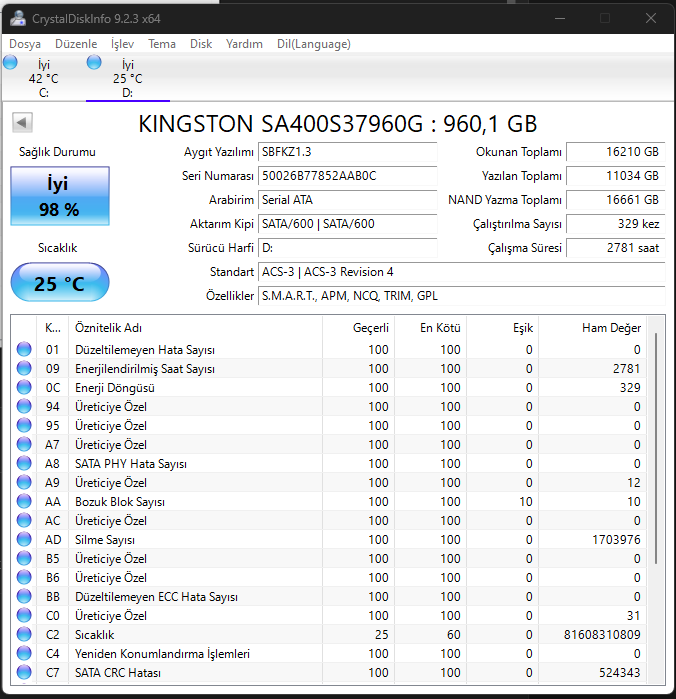
Task: Click the Okunan Toplamı value 16210 GB
Action: [x=616, y=152]
